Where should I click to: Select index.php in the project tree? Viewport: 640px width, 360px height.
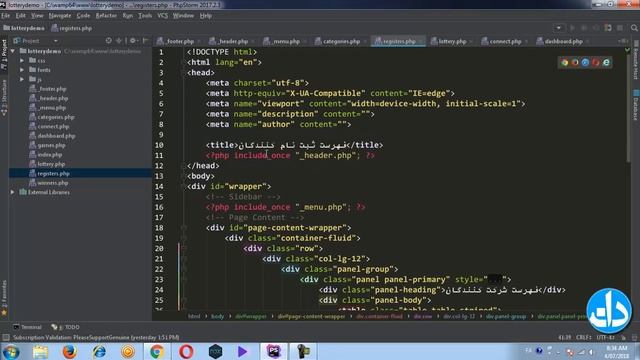(x=50, y=155)
